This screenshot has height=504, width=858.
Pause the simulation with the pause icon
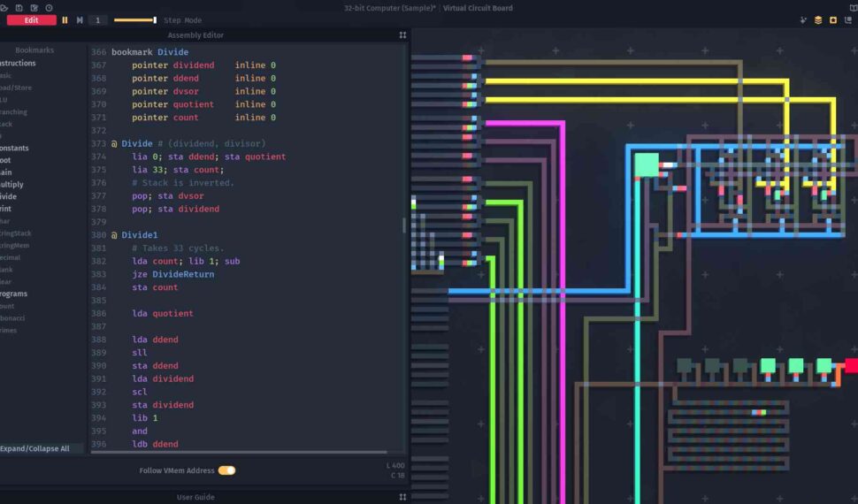(65, 20)
